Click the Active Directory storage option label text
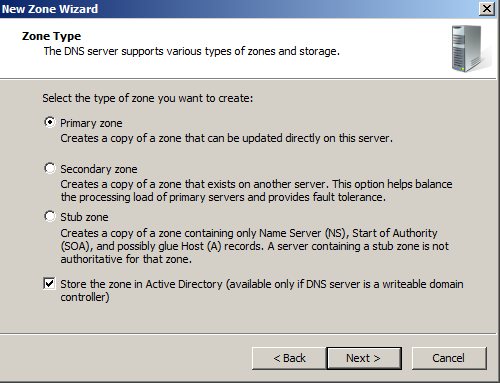 (262, 290)
